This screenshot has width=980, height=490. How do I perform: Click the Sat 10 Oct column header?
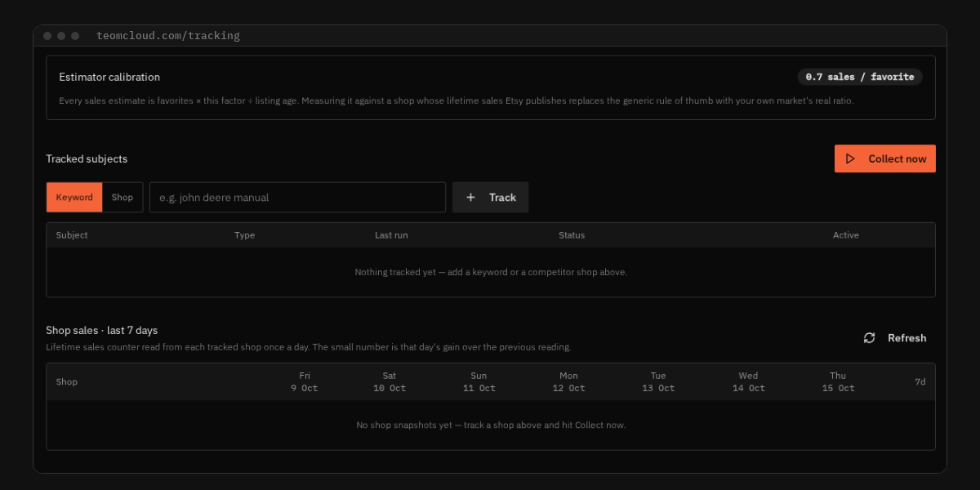tap(390, 381)
